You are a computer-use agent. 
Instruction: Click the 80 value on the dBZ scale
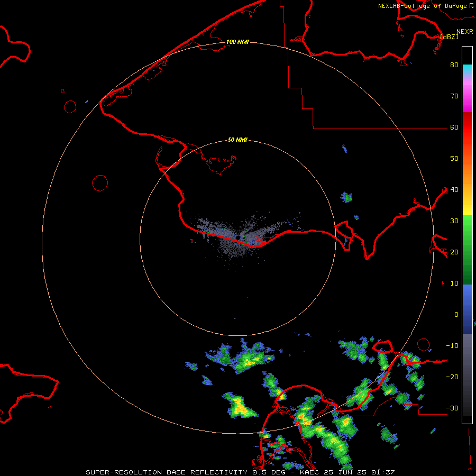(x=454, y=65)
